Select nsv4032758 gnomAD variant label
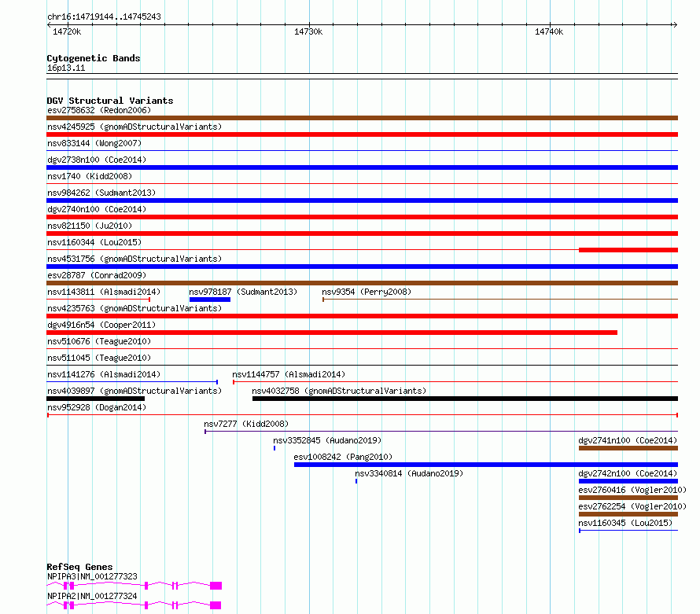 [339, 391]
